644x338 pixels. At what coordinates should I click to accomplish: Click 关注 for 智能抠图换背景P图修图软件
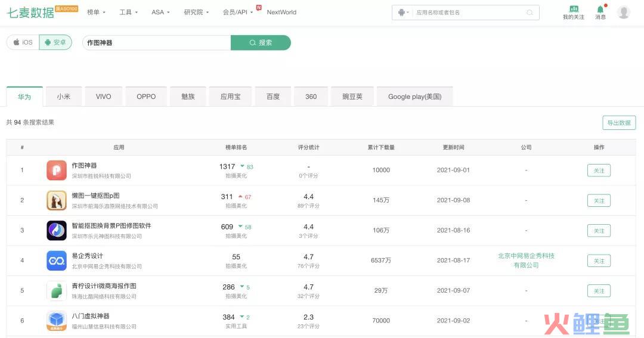[x=599, y=231]
